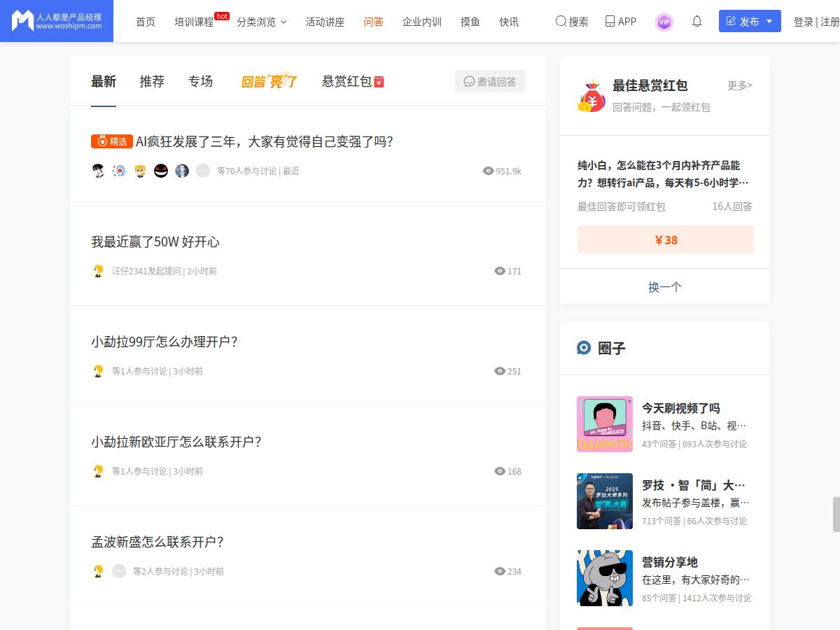Click the eye icon next to 234

[500, 571]
